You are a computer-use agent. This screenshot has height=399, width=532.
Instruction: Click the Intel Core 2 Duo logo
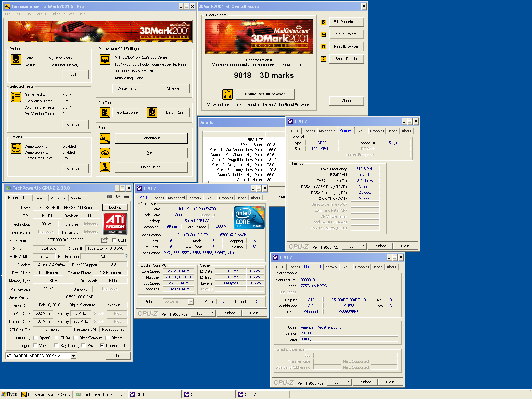click(249, 218)
